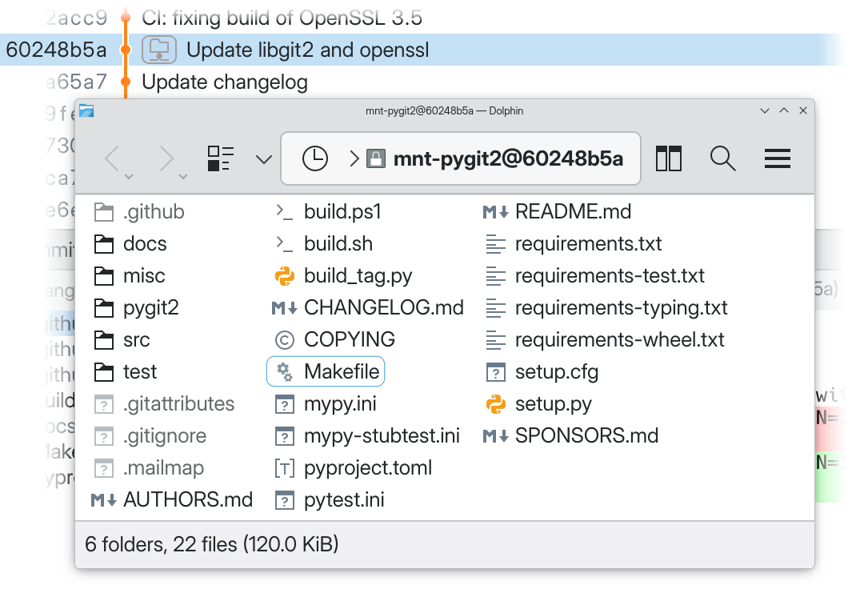Screen dimensions: 868x597
Task: Select setup.py in file list
Action: (x=552, y=404)
